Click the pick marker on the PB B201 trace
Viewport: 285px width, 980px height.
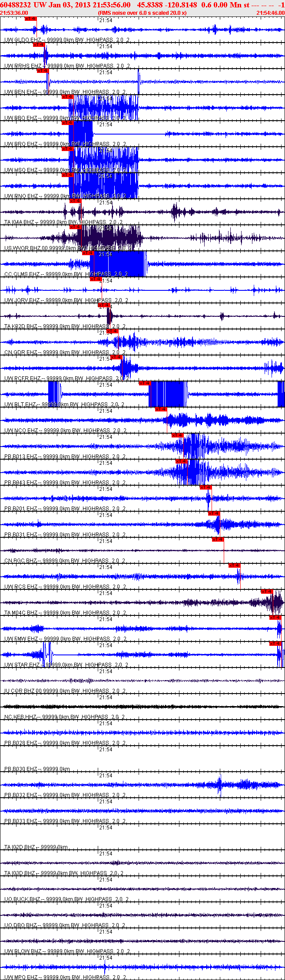tap(206, 487)
